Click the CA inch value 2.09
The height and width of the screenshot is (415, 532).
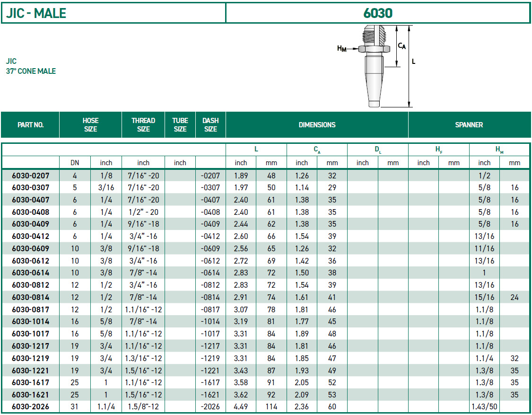pos(302,395)
